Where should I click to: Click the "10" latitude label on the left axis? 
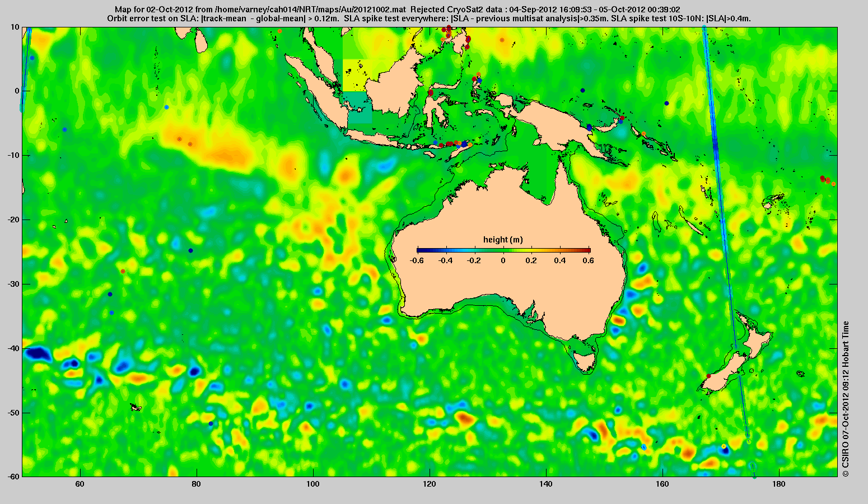click(15, 27)
